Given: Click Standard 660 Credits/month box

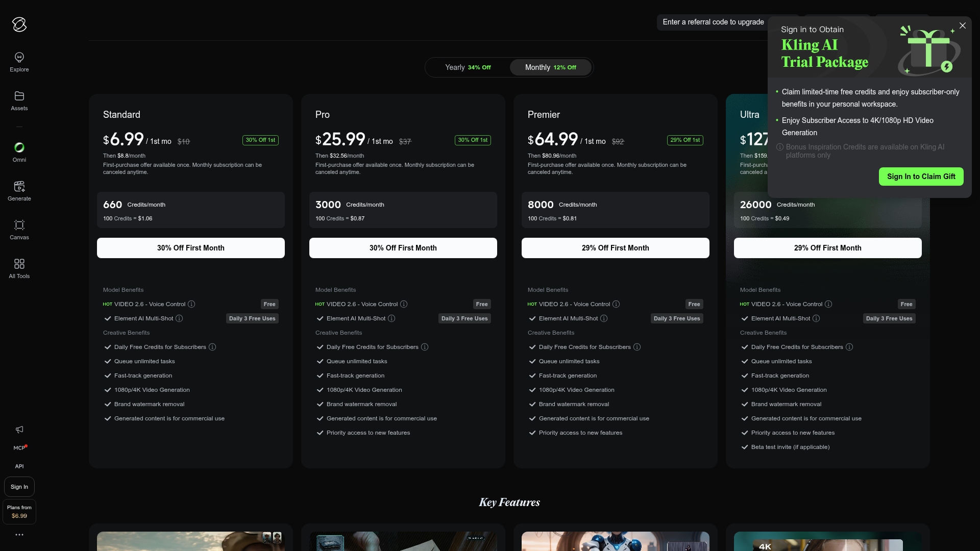Looking at the screenshot, I should (x=191, y=210).
